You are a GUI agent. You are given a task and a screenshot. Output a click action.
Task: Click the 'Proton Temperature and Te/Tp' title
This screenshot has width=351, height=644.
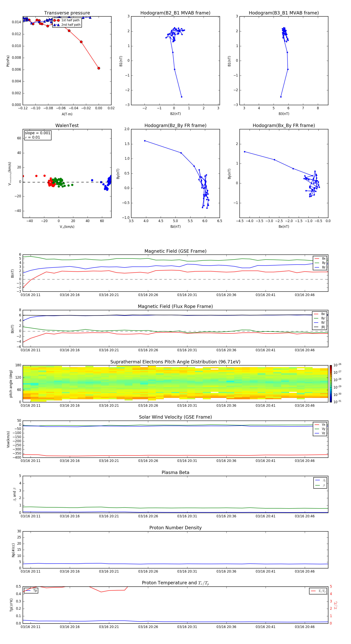(x=175, y=583)
